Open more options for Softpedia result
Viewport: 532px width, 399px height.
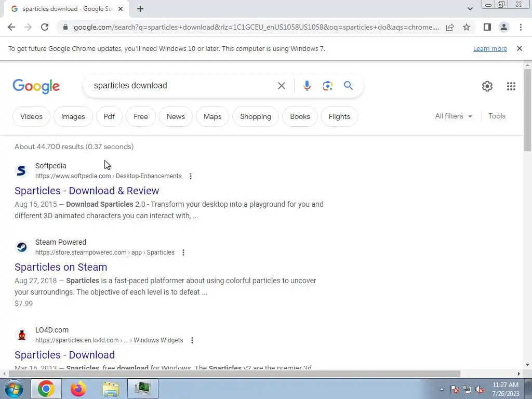(191, 176)
